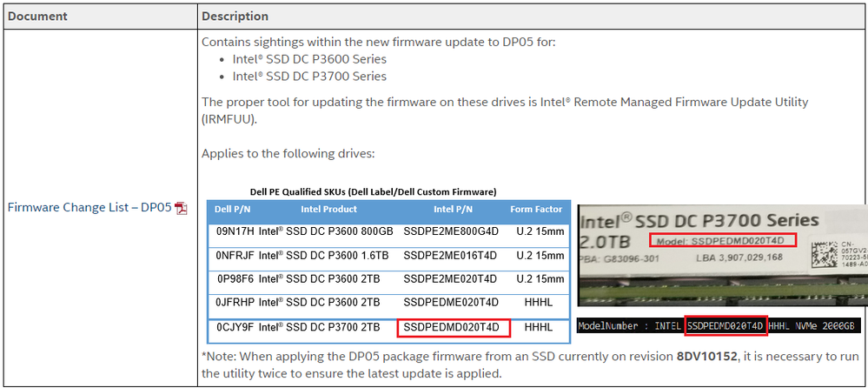Select the 09N17H Dell part number cell
The width and height of the screenshot is (868, 388).
click(x=233, y=231)
